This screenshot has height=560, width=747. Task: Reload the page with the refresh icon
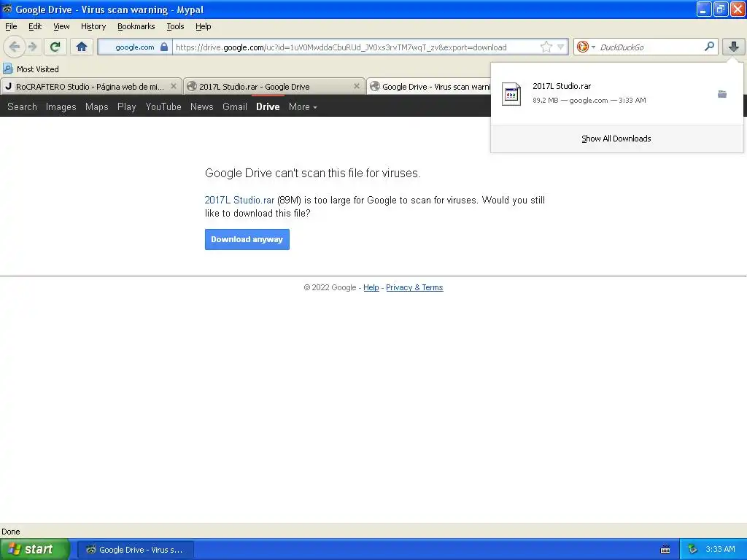(55, 47)
